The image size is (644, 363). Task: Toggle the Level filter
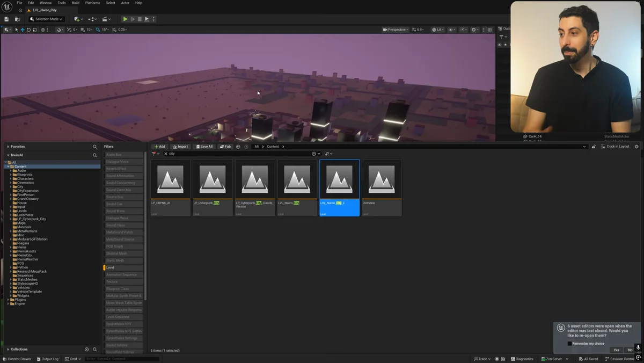tap(123, 267)
